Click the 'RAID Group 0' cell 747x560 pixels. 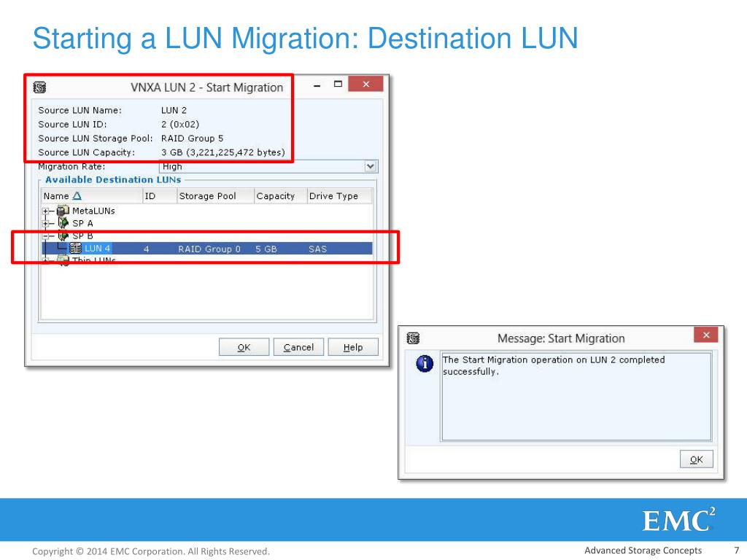coord(209,249)
